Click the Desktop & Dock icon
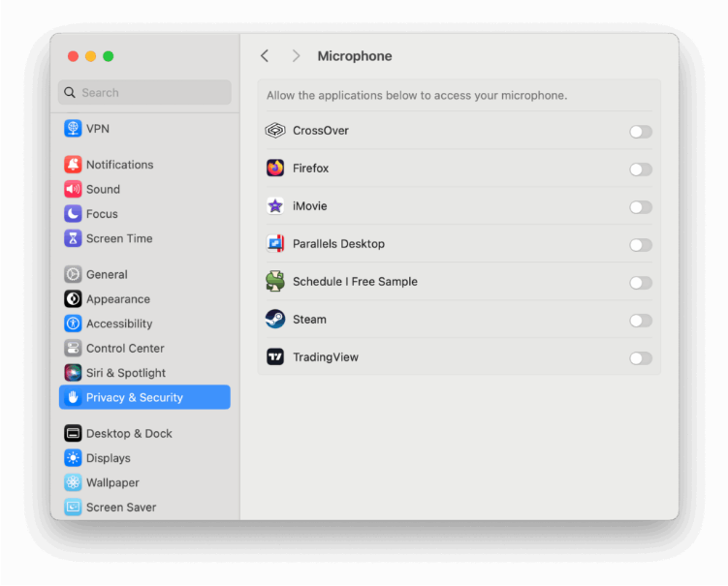The width and height of the screenshot is (728, 586). (x=73, y=433)
